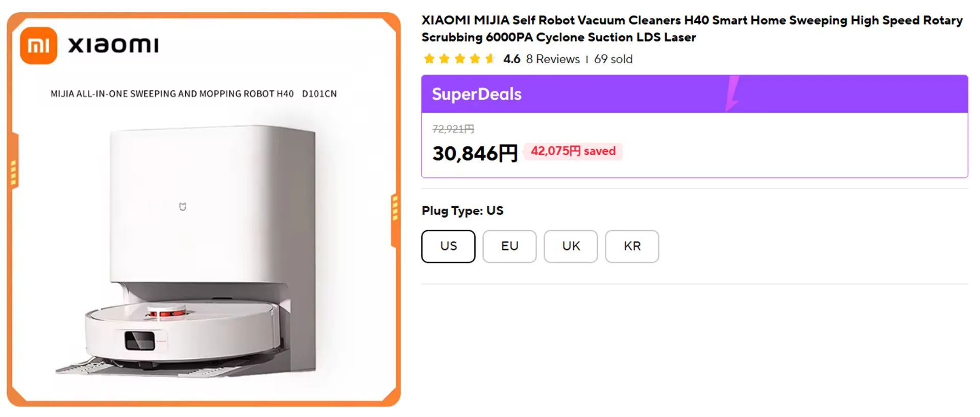Click the first rating star
980x417 pixels.
429,59
